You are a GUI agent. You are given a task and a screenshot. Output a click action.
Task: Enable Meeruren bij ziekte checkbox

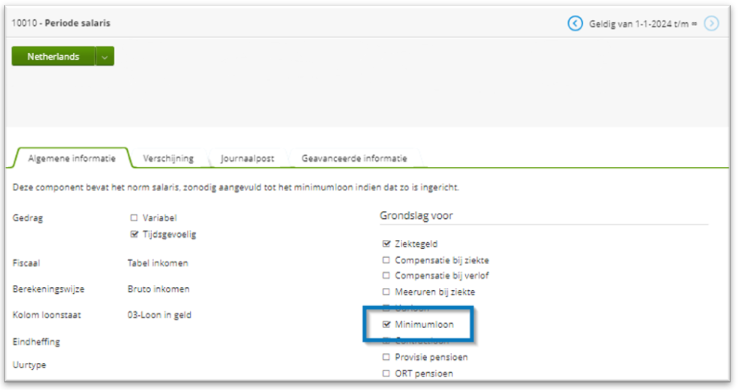(386, 292)
